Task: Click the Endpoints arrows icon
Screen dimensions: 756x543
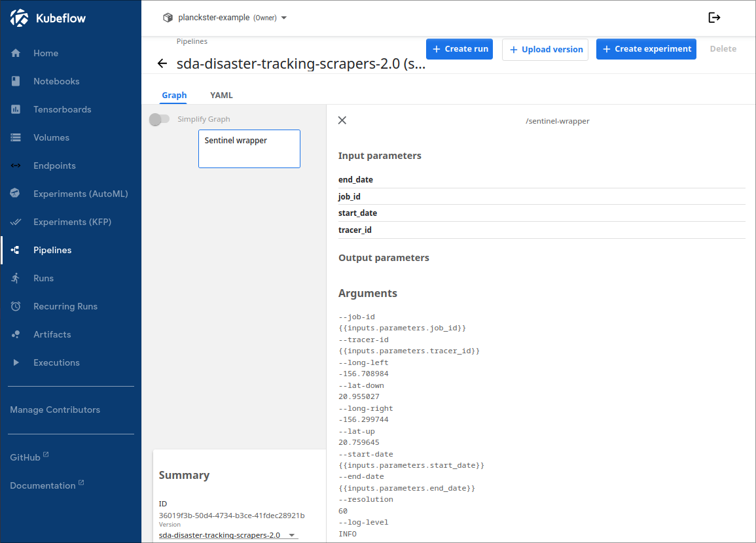Action: coord(16,166)
